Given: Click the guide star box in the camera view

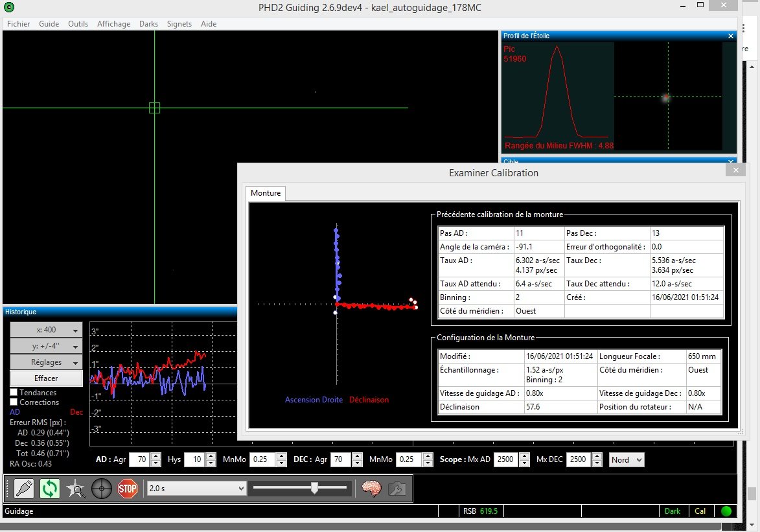Looking at the screenshot, I should coord(155,108).
